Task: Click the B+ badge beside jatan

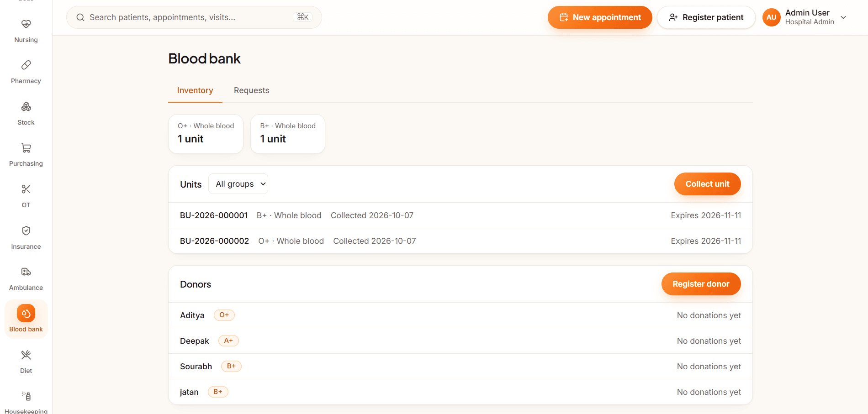Action: 218,392
